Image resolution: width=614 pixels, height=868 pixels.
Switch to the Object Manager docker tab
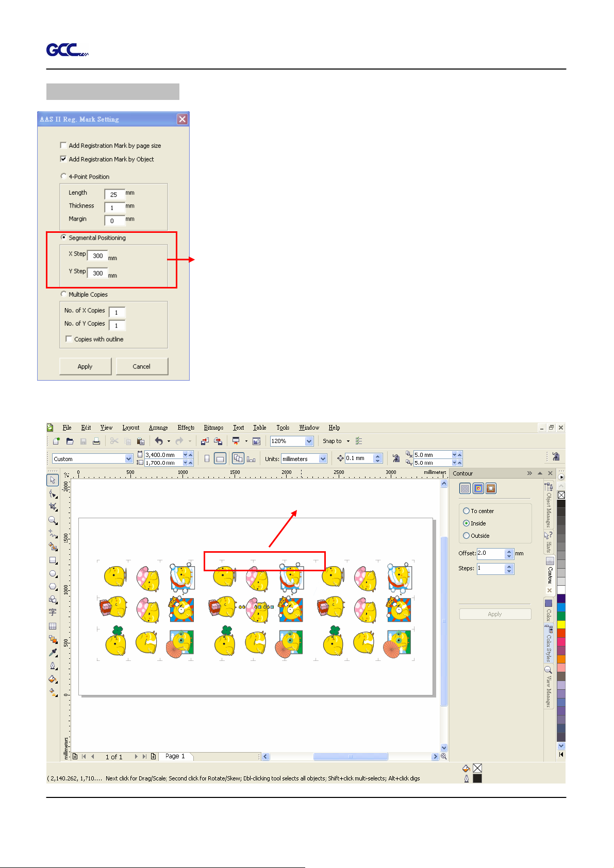(549, 505)
